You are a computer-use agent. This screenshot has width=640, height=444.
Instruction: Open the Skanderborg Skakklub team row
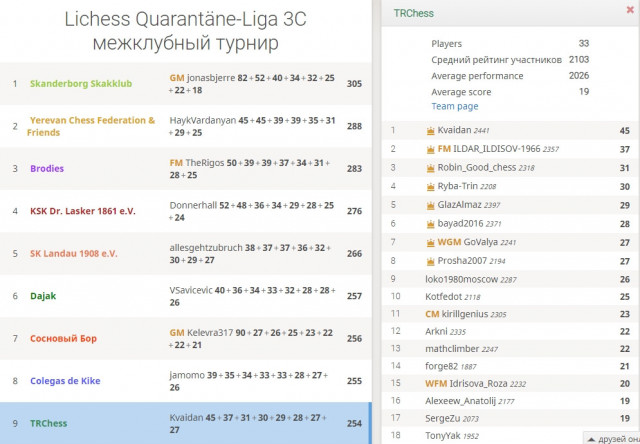tap(186, 84)
